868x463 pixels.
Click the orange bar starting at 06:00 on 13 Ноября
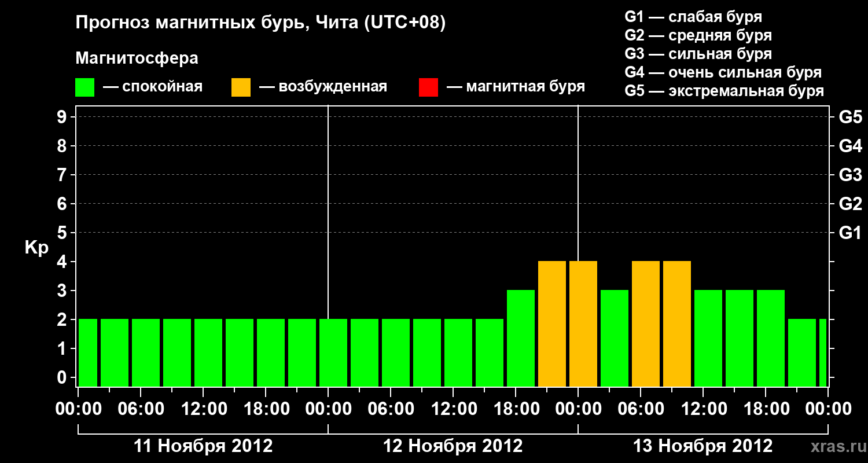[646, 324]
